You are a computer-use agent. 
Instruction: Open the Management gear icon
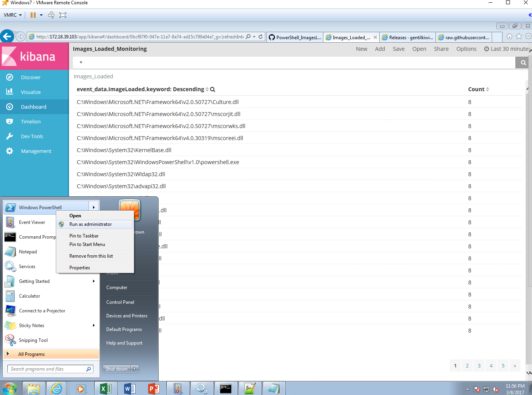pos(10,151)
